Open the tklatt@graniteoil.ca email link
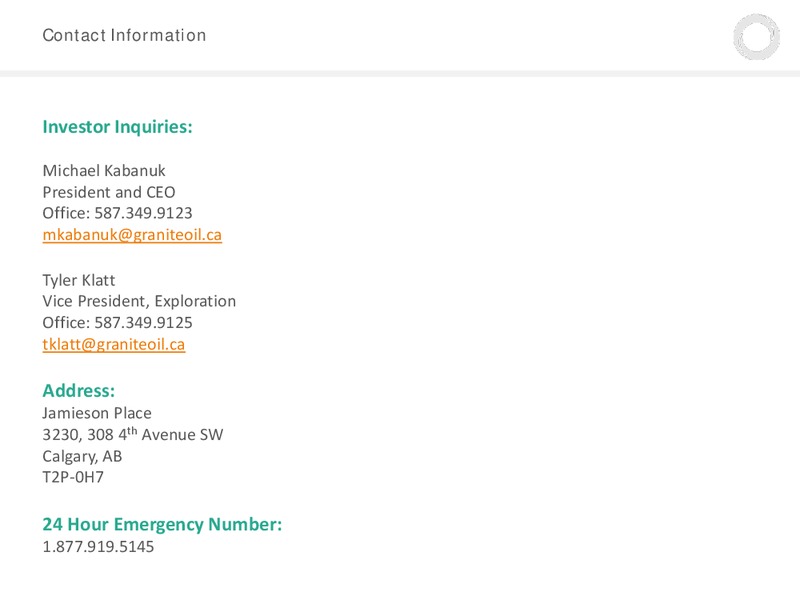The image size is (800, 600). click(x=114, y=344)
